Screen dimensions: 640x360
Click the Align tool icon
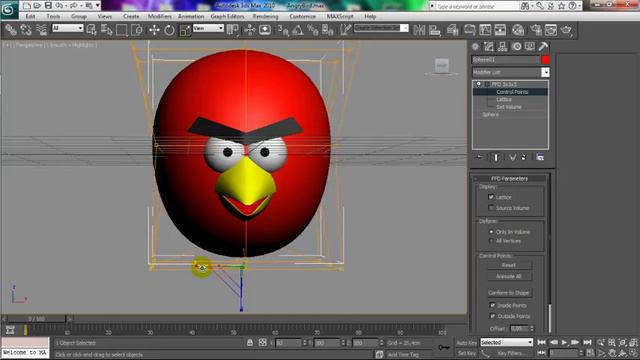click(x=435, y=29)
